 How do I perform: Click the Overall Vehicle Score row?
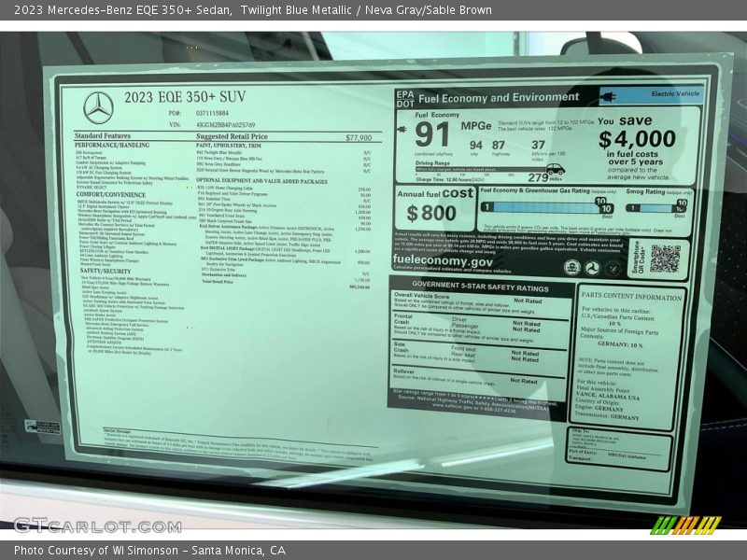tap(481, 304)
